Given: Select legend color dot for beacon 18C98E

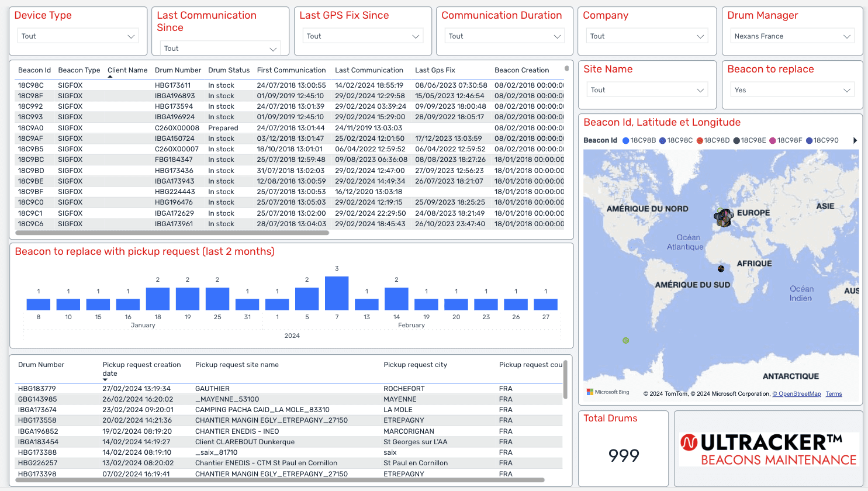Looking at the screenshot, I should pos(736,140).
